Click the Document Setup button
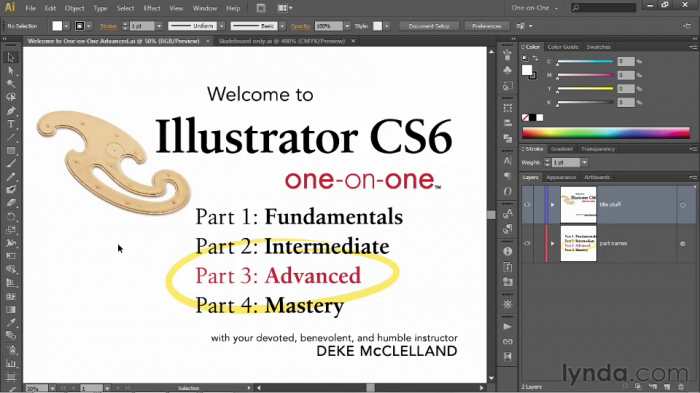The height and width of the screenshot is (393, 700). click(x=429, y=26)
